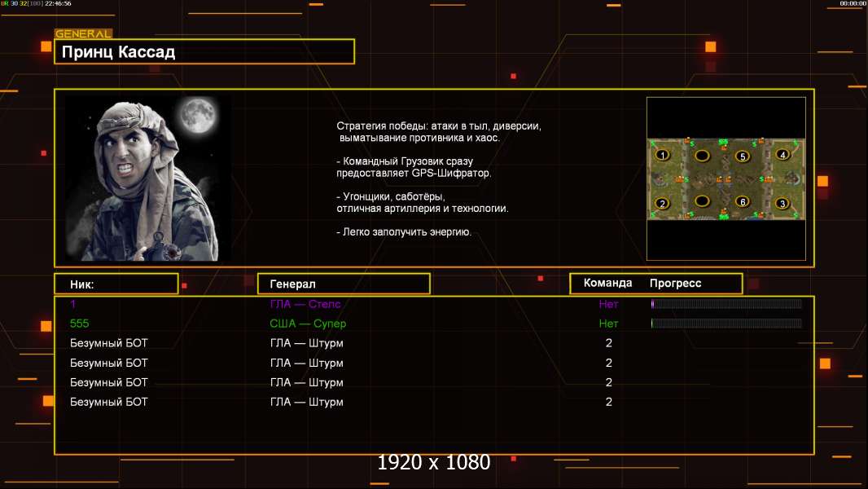
Task: Click the США — Супер general entry
Action: coord(308,324)
